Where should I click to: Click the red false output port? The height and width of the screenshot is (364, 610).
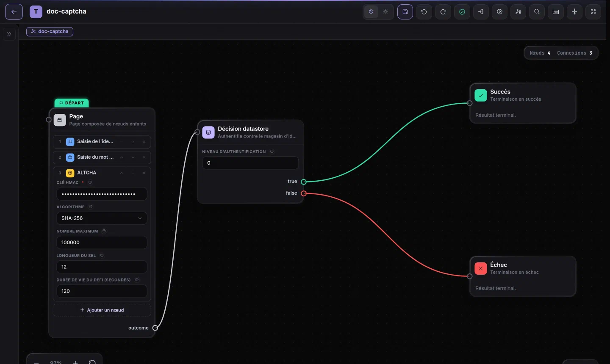tap(304, 193)
